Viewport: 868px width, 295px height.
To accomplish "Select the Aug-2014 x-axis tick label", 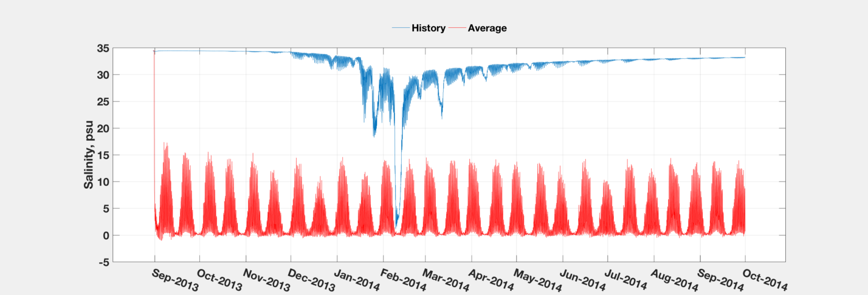I will (675, 279).
